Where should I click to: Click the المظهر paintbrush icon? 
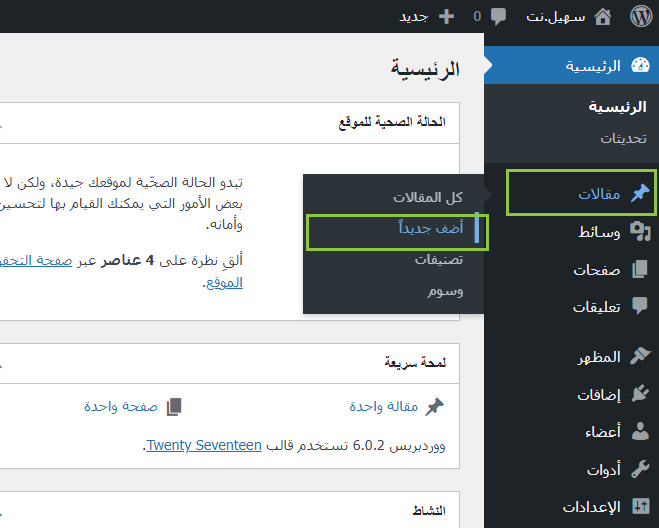coord(640,357)
